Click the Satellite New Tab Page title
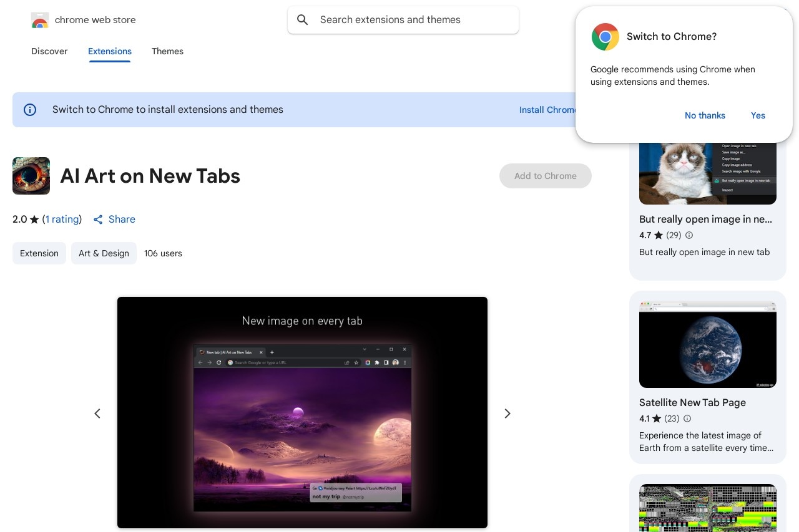This screenshot has width=799, height=532. click(x=692, y=403)
